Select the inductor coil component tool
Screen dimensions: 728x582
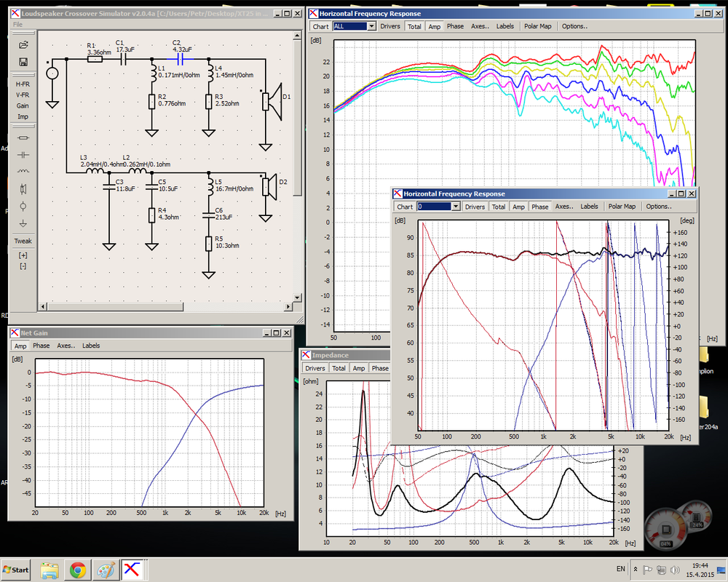click(23, 171)
